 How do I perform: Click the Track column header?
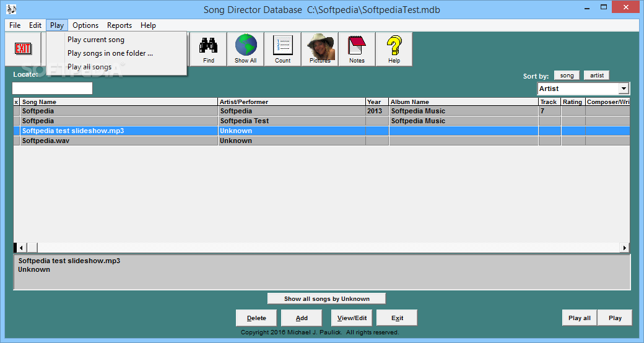(x=549, y=102)
